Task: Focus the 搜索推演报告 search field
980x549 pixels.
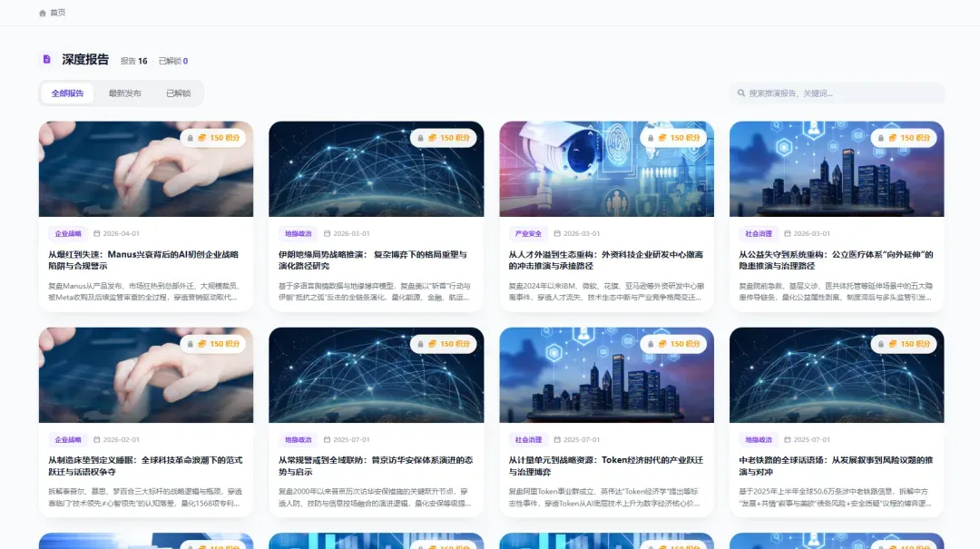Action: 837,93
